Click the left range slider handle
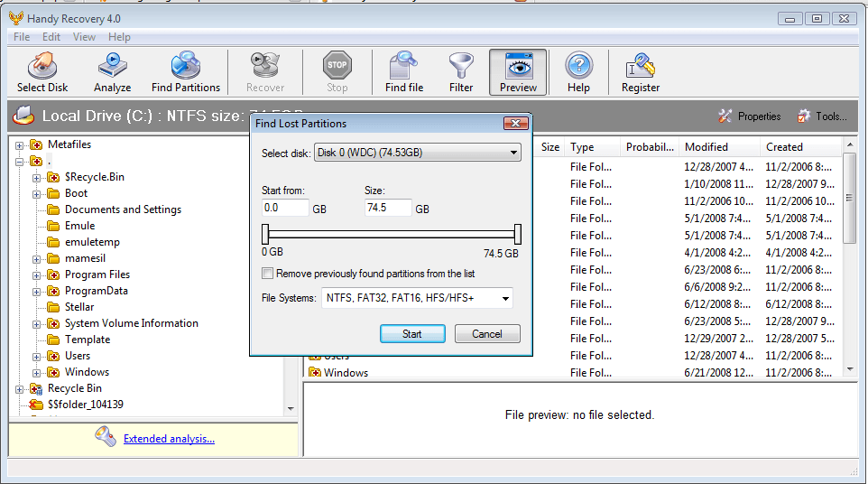This screenshot has height=484, width=868. [x=265, y=234]
